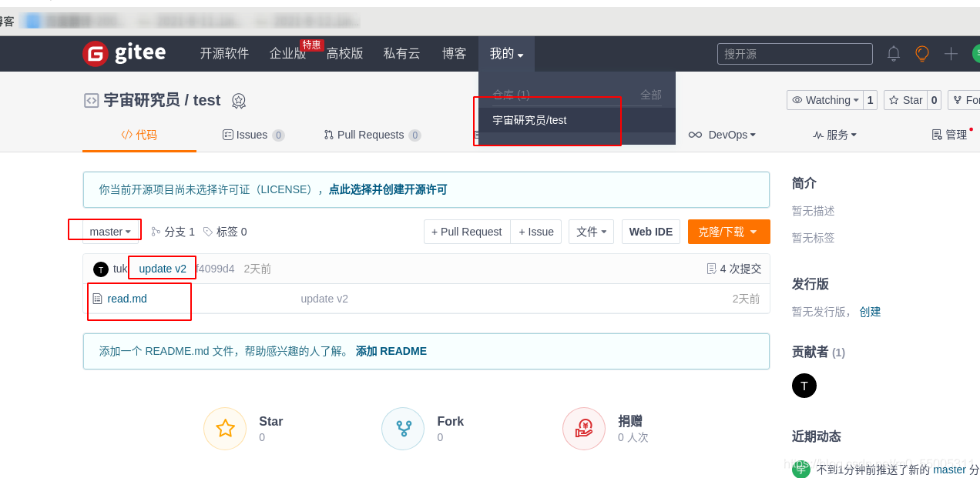Click the contributor avatar T
Image resolution: width=980 pixels, height=478 pixels.
pos(804,386)
